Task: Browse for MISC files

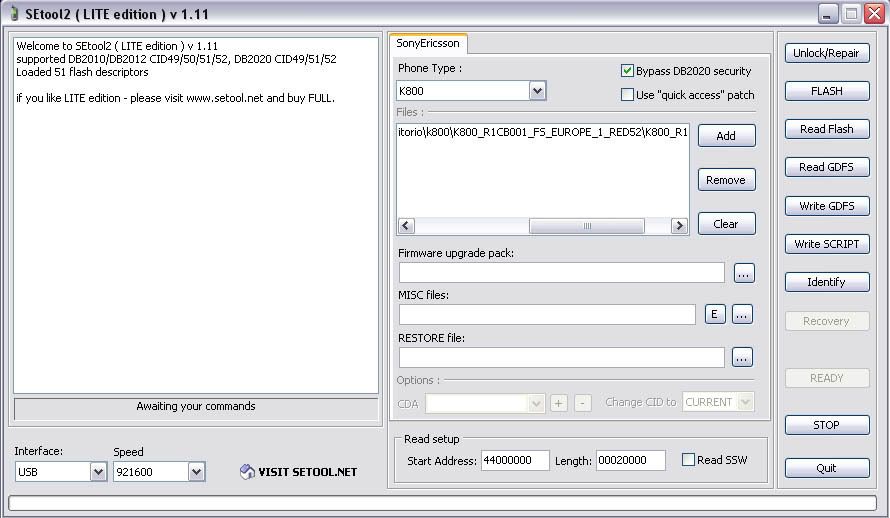Action: 742,314
